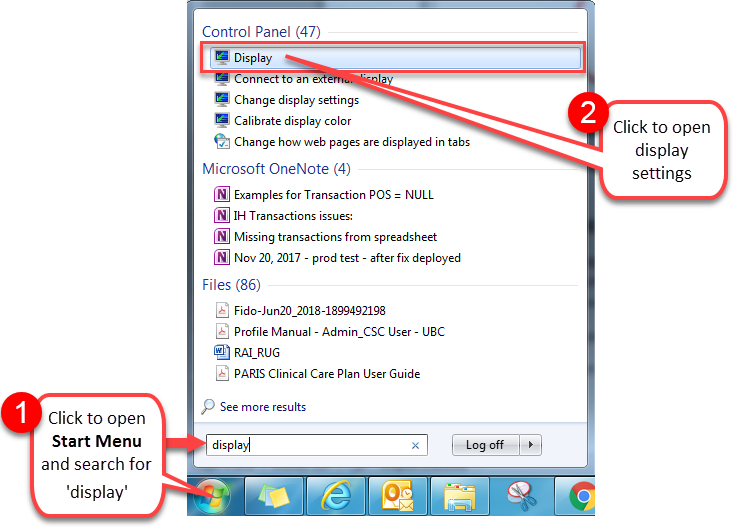Click the Log off button
737x527 pixels.
(x=485, y=445)
